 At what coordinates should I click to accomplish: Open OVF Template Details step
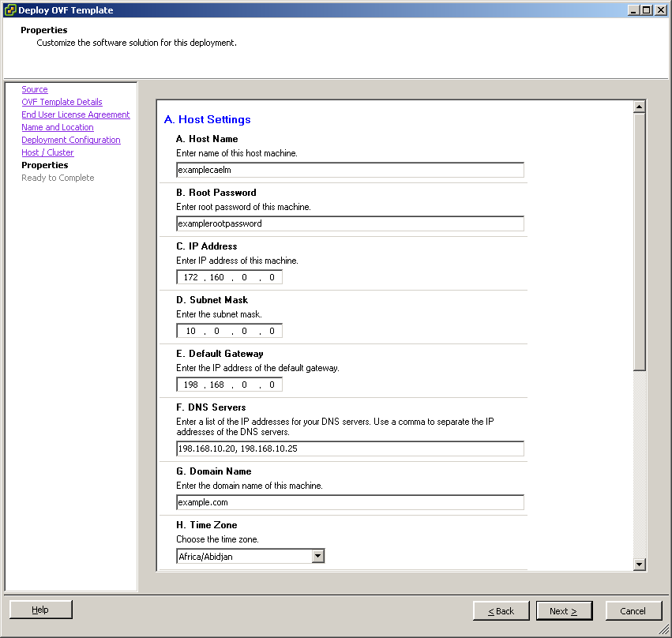(x=62, y=102)
